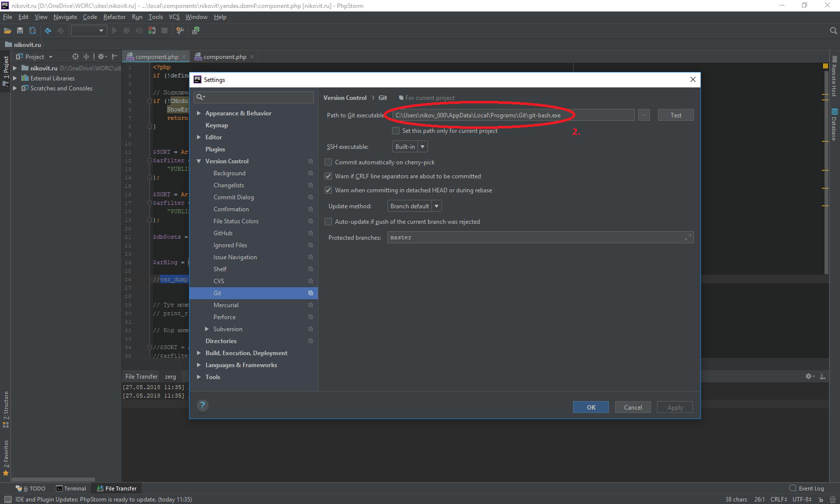Toggle Commit automatically on cherry-pick
This screenshot has height=504, width=840.
[x=328, y=162]
